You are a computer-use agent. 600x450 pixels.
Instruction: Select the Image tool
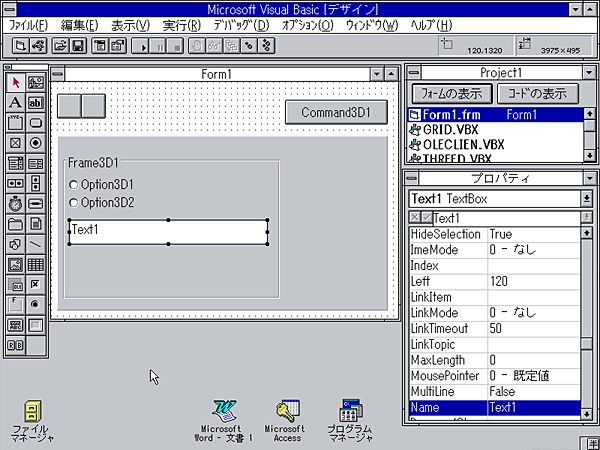16,265
